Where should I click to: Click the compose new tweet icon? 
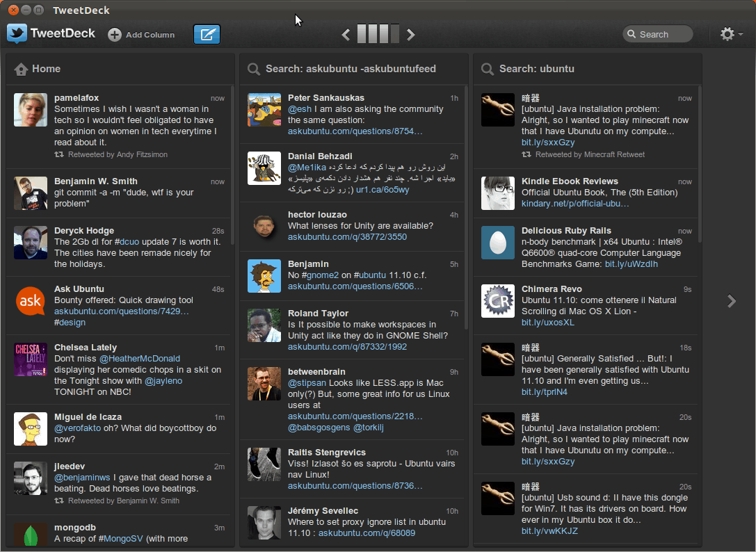[x=207, y=34]
